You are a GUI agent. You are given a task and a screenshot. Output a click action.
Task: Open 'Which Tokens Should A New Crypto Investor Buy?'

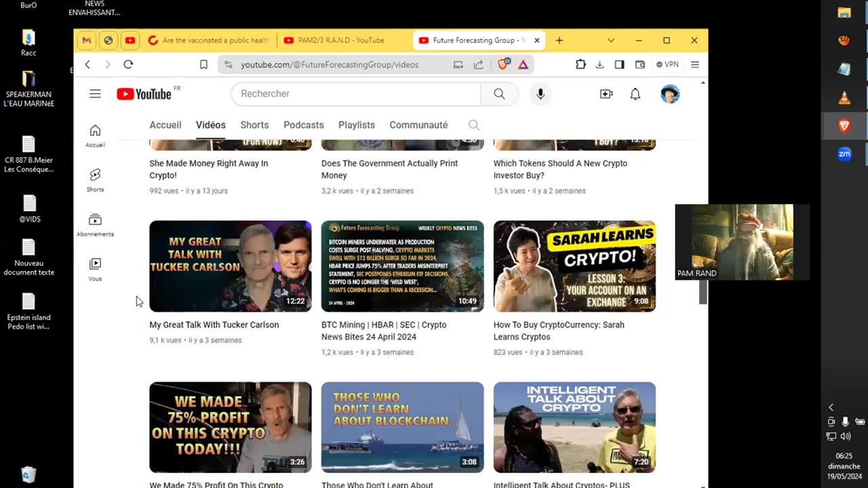pos(560,169)
